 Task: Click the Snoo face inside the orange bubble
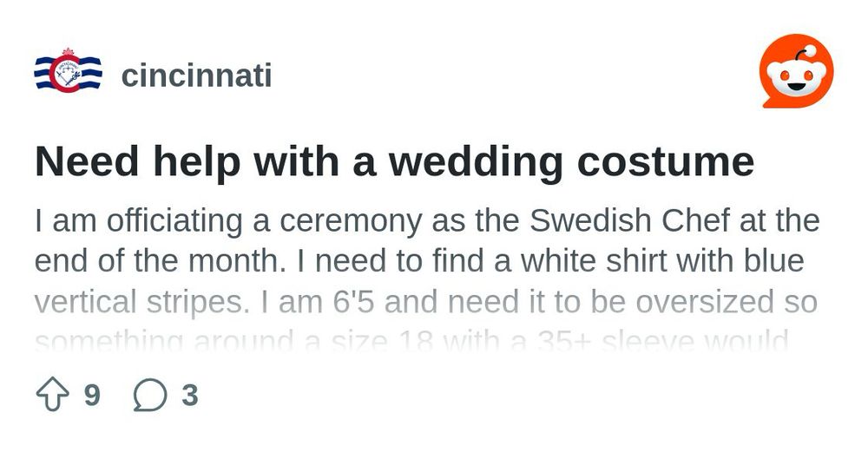[x=797, y=74]
